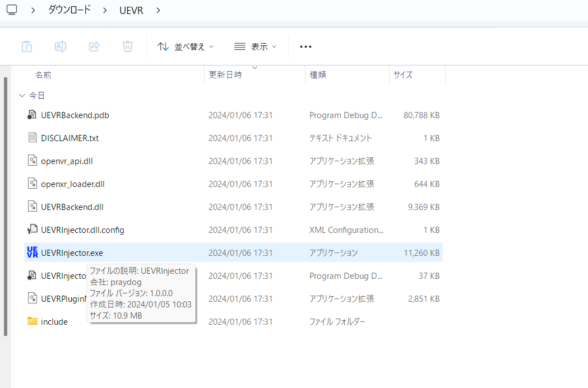Sort by サイズ column header
Screen dimensions: 588x388
403,75
